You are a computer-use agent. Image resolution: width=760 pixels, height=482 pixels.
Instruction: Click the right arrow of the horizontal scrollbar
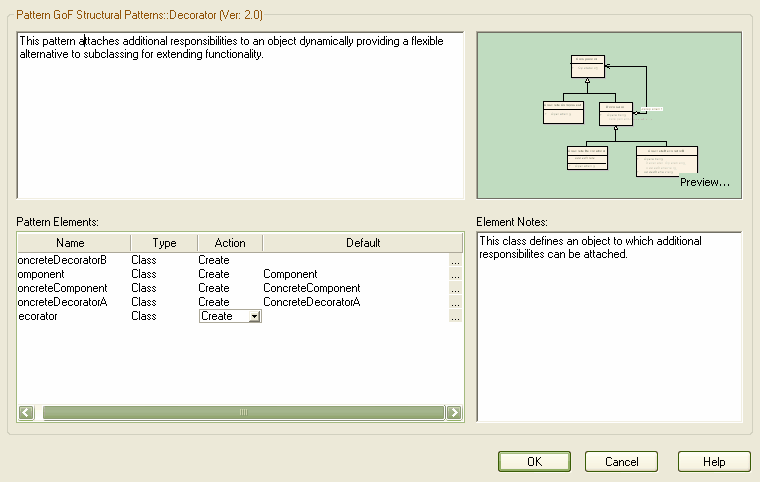click(x=454, y=412)
